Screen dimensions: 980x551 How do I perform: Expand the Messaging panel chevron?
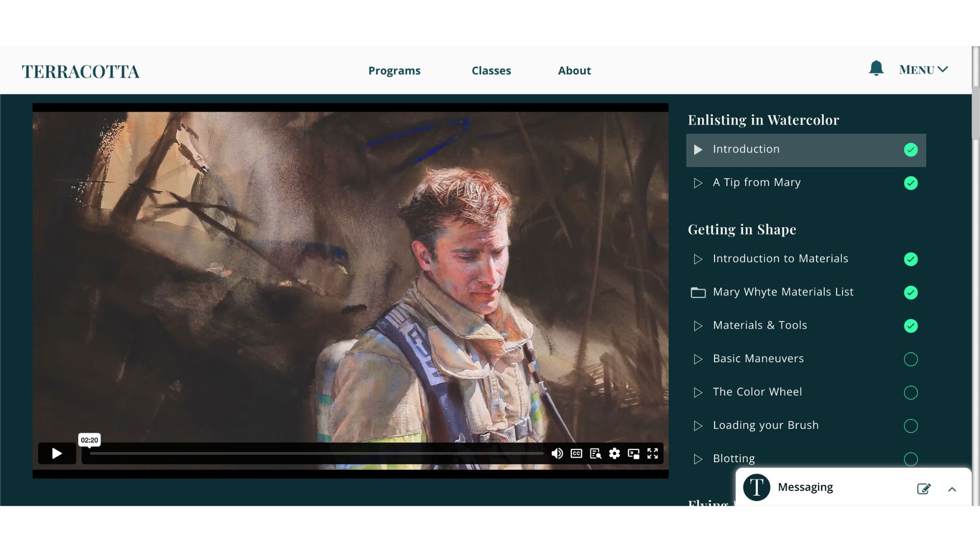[952, 489]
